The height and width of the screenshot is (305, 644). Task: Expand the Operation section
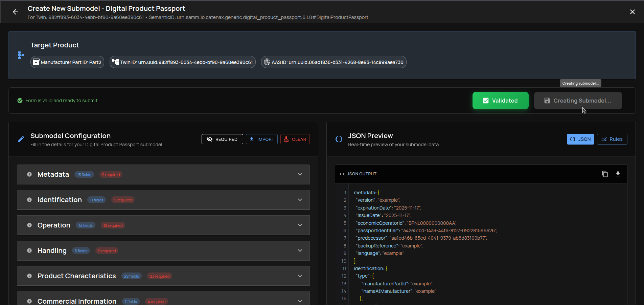pos(300,225)
